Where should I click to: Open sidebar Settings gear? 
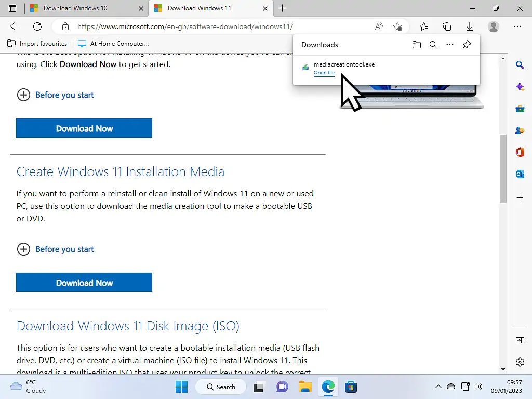coord(520,362)
